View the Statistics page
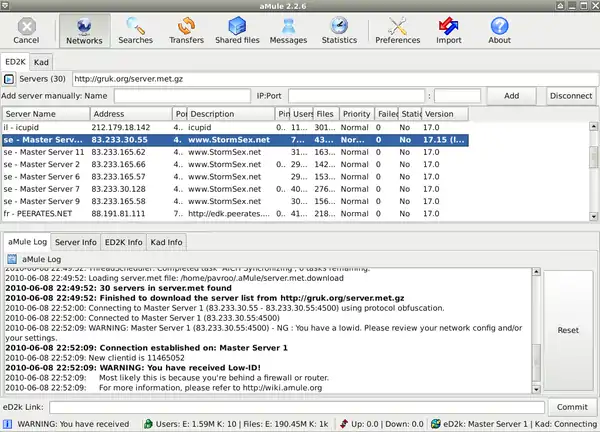600x432 pixels. tap(339, 29)
